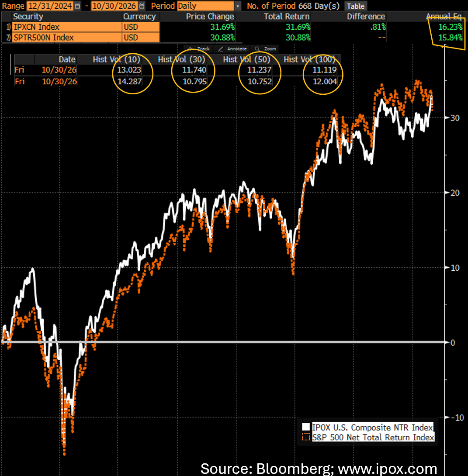Select the Hist Vol (100) value 11.119
Image resolution: width=468 pixels, height=476 pixels.
(x=324, y=70)
